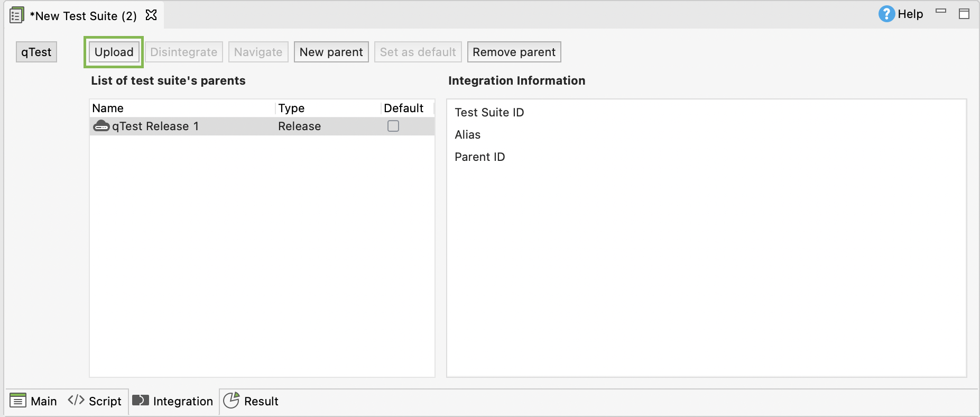Click the blue Help question mark icon

[886, 14]
